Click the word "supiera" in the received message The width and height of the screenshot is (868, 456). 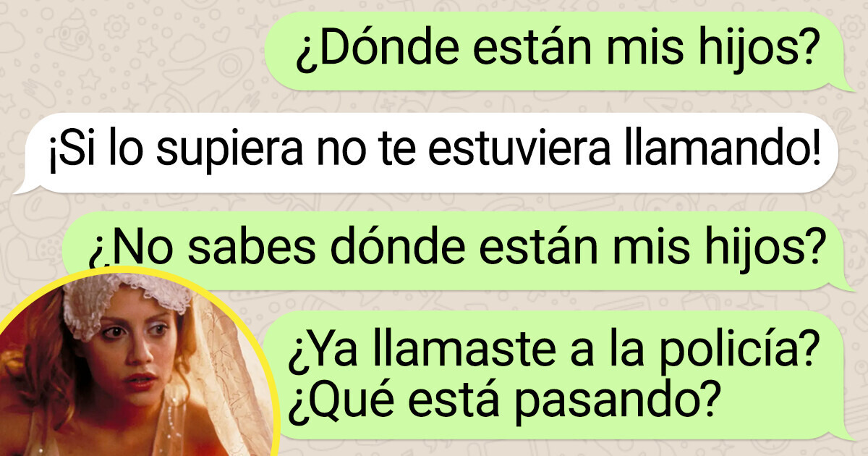(x=242, y=155)
